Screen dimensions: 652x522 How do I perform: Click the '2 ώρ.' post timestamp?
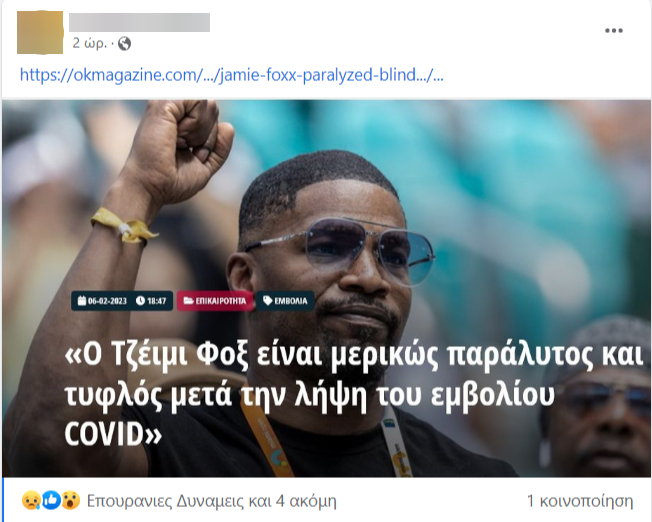pyautogui.click(x=89, y=43)
